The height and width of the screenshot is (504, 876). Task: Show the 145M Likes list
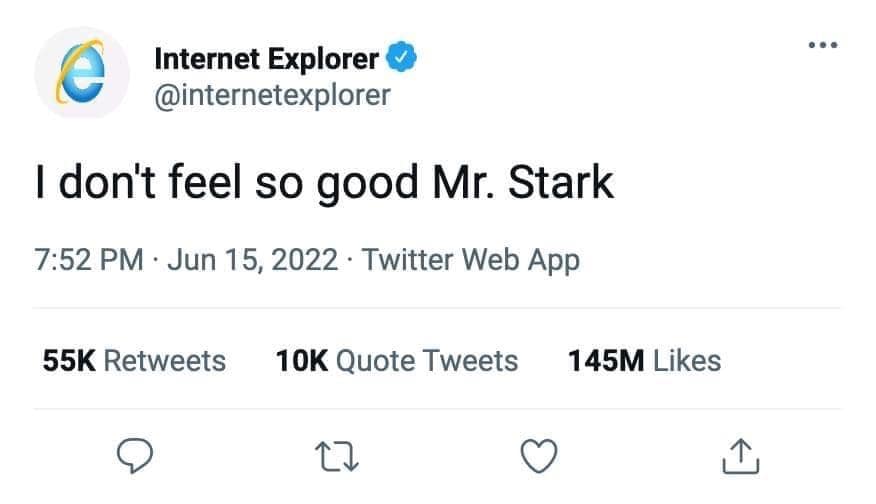point(644,360)
